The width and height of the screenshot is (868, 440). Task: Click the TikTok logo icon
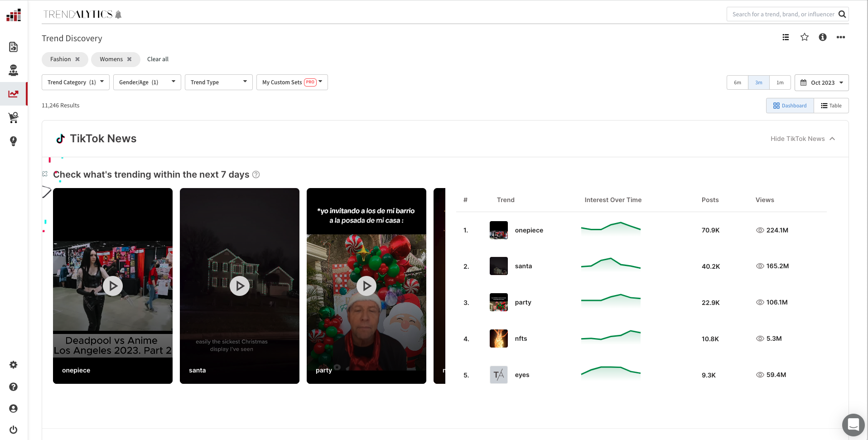pos(60,139)
